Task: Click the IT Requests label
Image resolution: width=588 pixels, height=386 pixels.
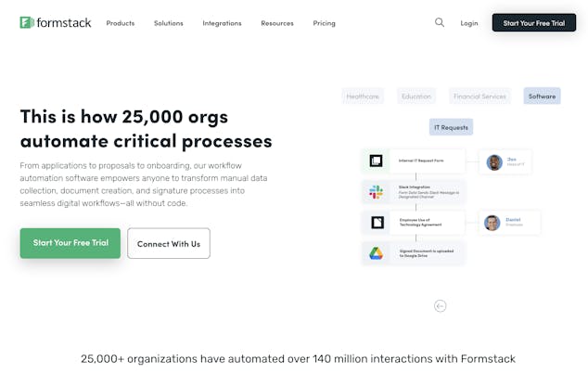Action: click(x=451, y=127)
